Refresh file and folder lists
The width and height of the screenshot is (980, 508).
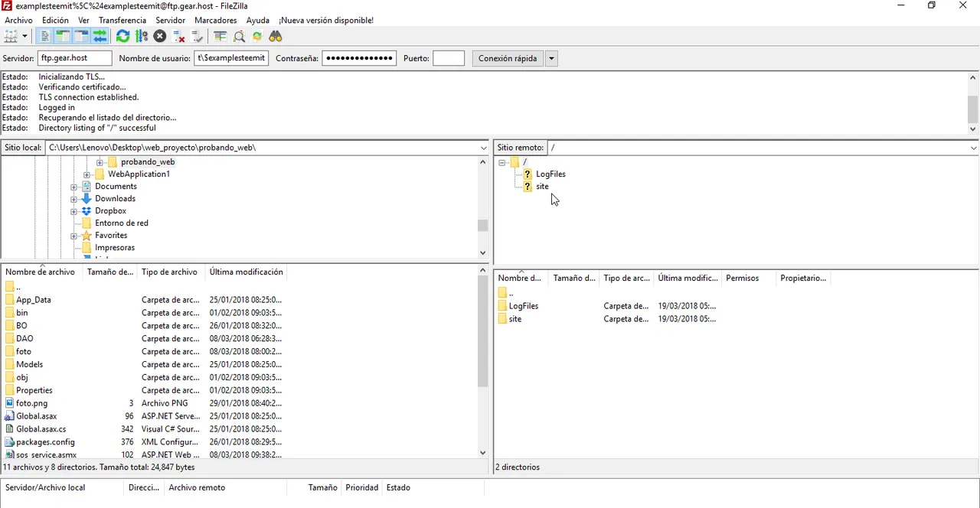(x=122, y=36)
